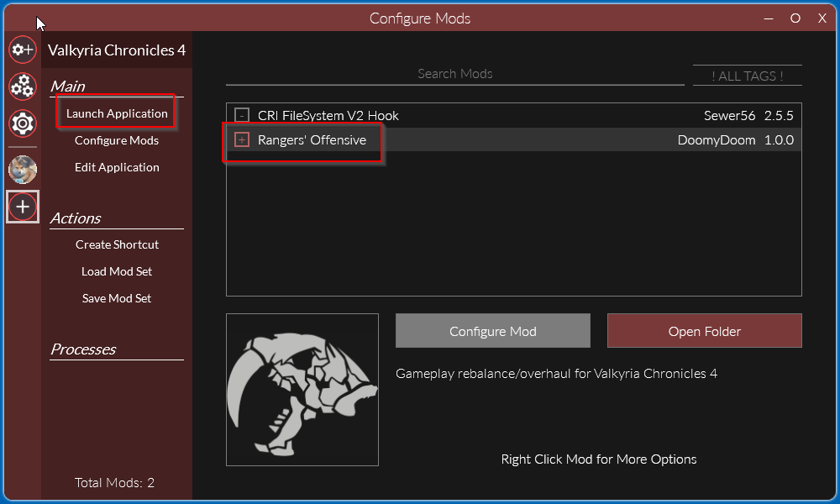Choose Create Shortcut under Actions
The image size is (840, 504).
click(x=117, y=244)
